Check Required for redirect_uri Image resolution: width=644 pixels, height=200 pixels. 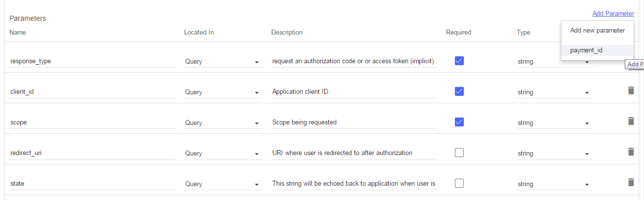click(459, 153)
